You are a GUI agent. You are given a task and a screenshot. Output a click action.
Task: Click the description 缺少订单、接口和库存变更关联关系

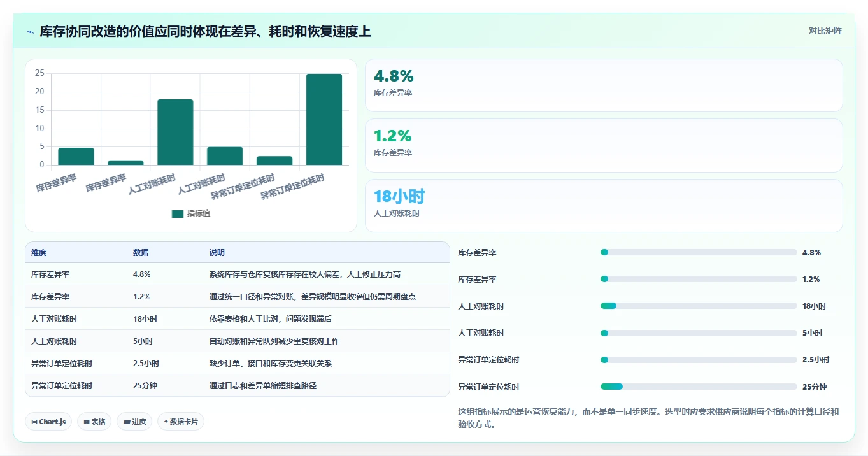click(271, 364)
